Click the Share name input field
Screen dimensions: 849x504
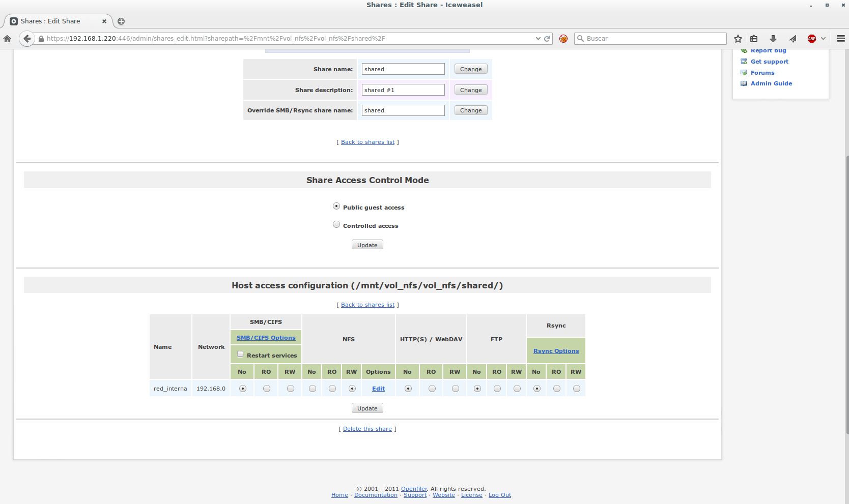pos(403,69)
